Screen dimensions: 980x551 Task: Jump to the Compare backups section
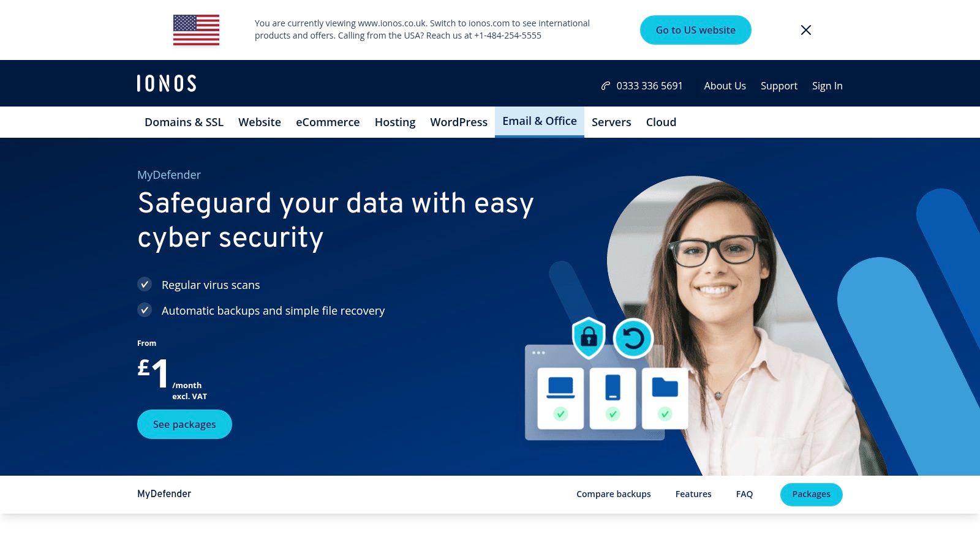(x=614, y=494)
